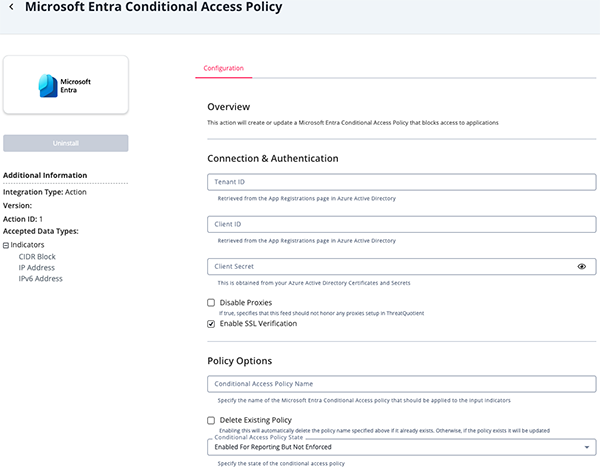
Task: Tick the Delete Existing Policy checkbox
Action: pyautogui.click(x=211, y=420)
